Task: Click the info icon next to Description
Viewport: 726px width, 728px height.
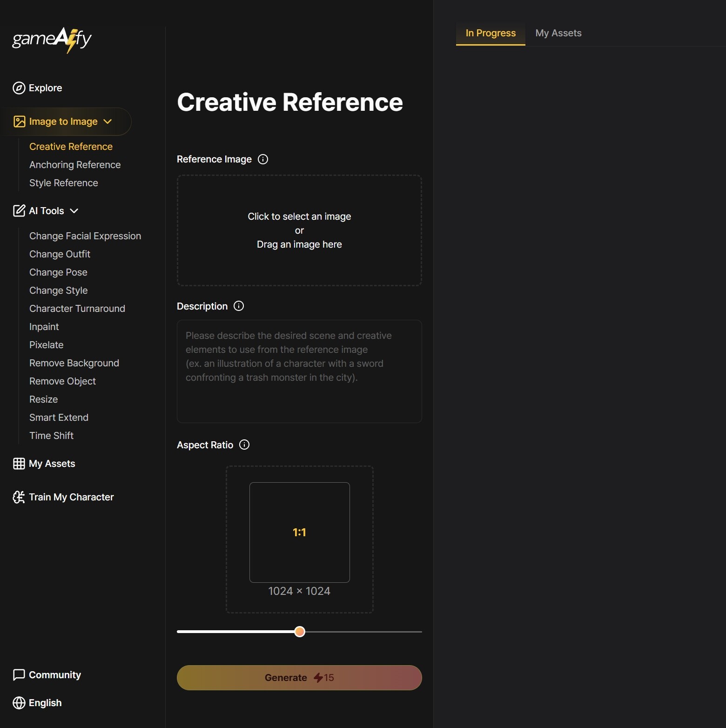Action: click(239, 306)
